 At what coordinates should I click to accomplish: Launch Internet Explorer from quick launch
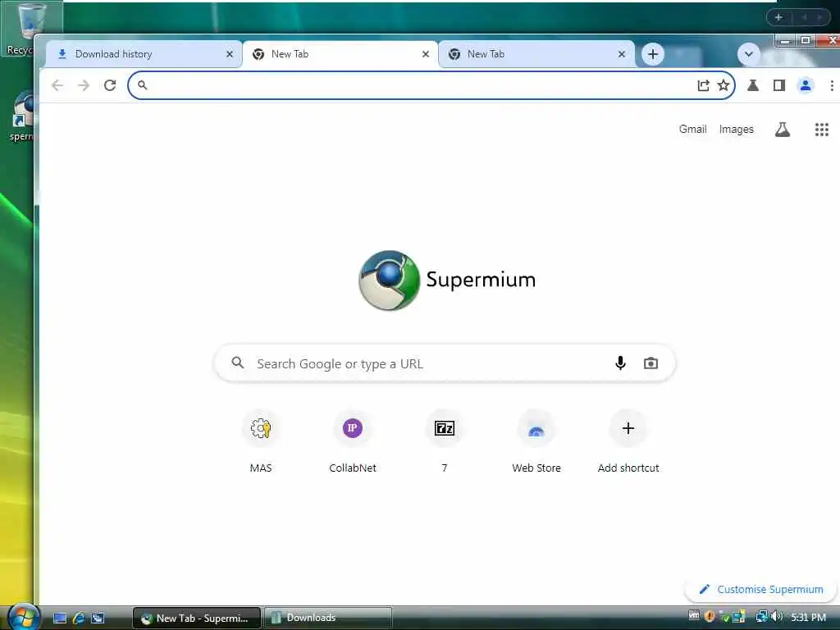(79, 618)
